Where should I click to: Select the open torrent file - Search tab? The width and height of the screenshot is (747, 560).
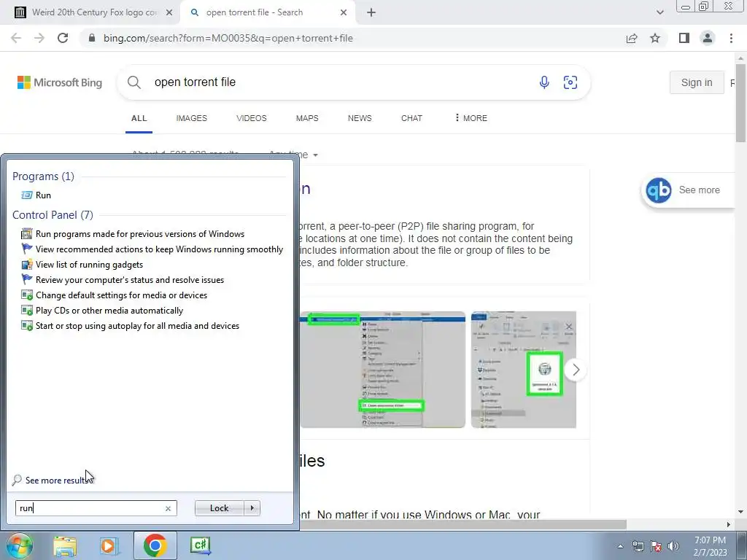255,12
